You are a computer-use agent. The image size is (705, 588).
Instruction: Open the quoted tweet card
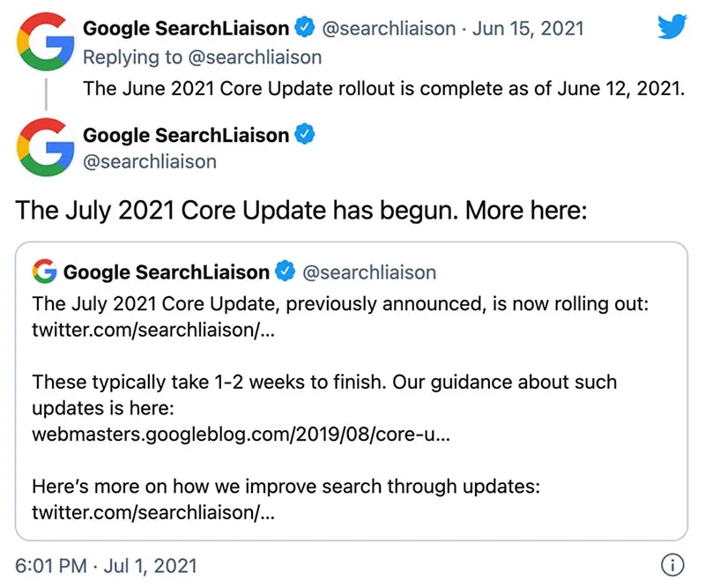352,388
